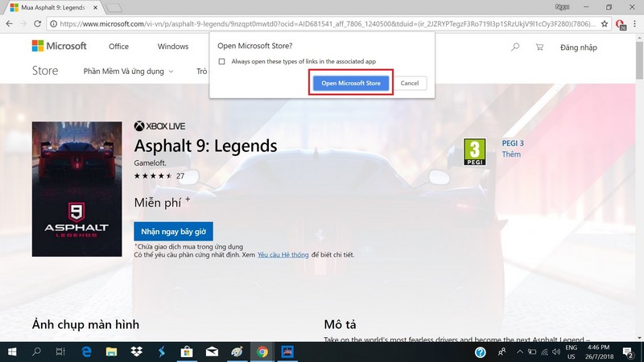The width and height of the screenshot is (644, 362).
Task: Click the ENG US language indicator
Action: (571, 352)
